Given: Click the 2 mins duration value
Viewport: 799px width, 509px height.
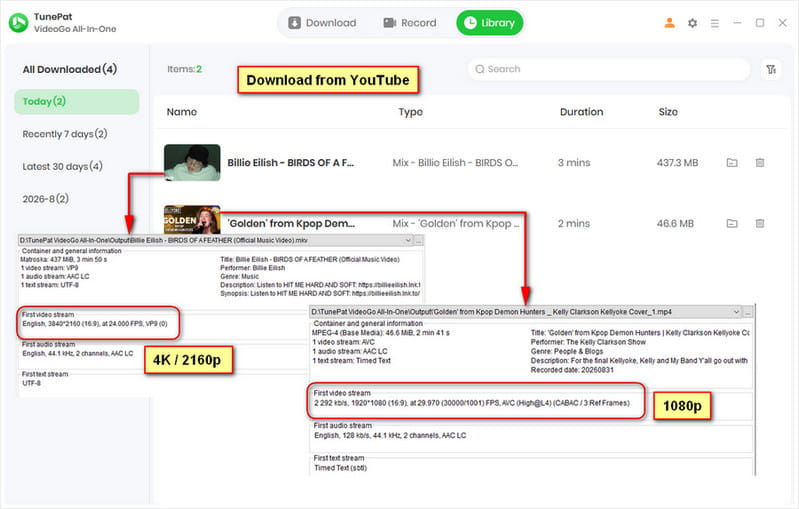Looking at the screenshot, I should point(574,224).
